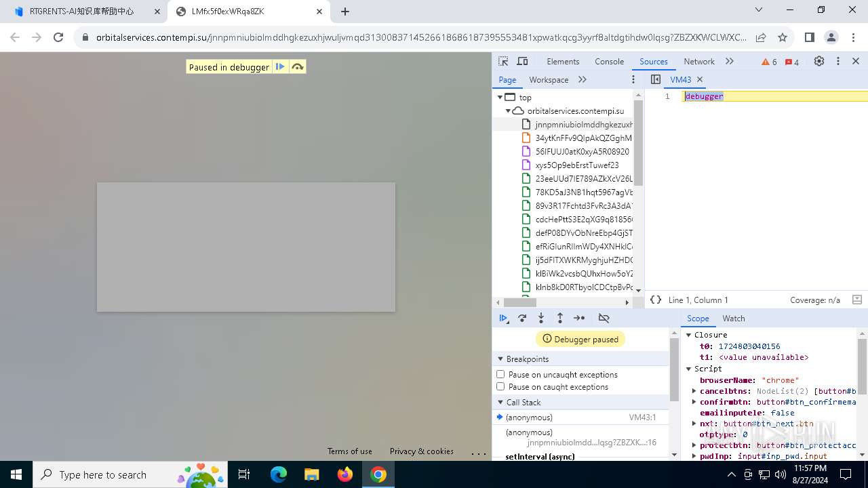Enable Pause on caught exceptions

coord(500,386)
